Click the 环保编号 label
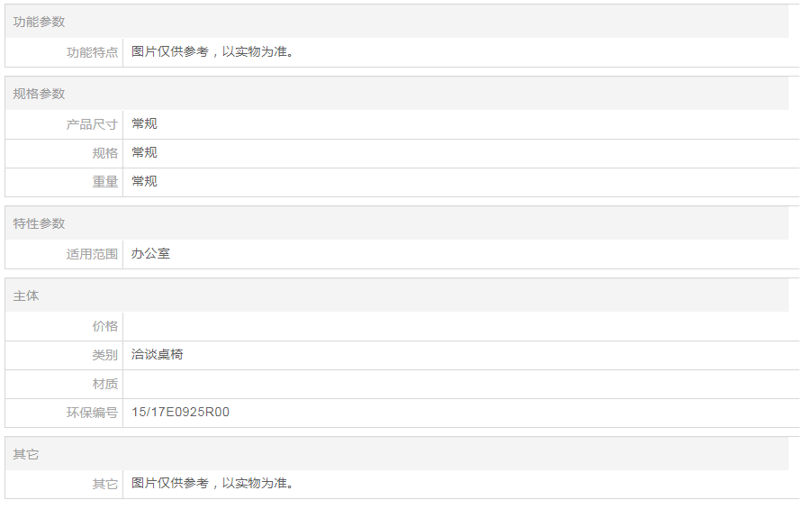This screenshot has width=812, height=509. pyautogui.click(x=92, y=413)
